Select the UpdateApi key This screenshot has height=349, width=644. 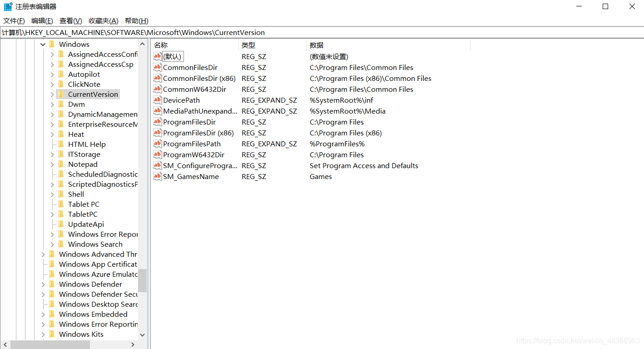click(x=86, y=224)
